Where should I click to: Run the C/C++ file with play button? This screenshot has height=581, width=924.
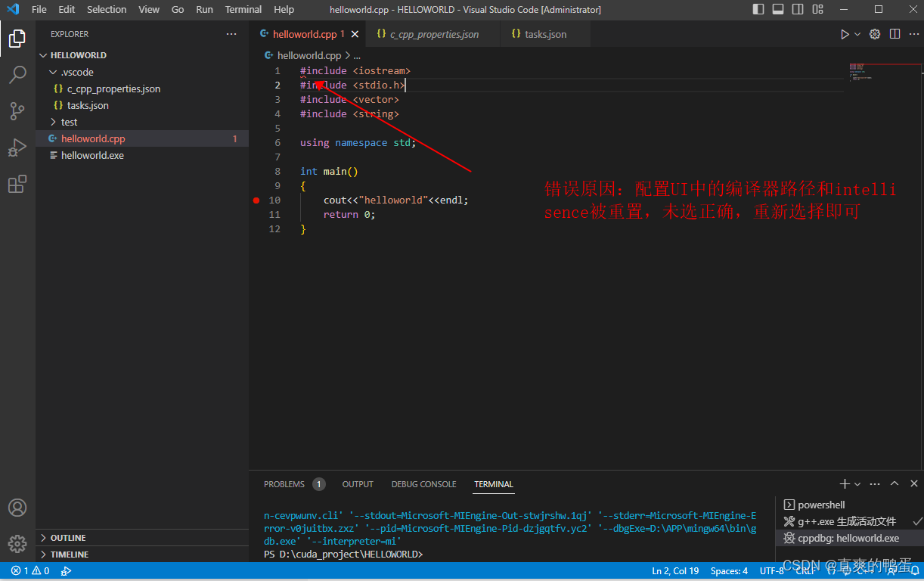coord(845,34)
